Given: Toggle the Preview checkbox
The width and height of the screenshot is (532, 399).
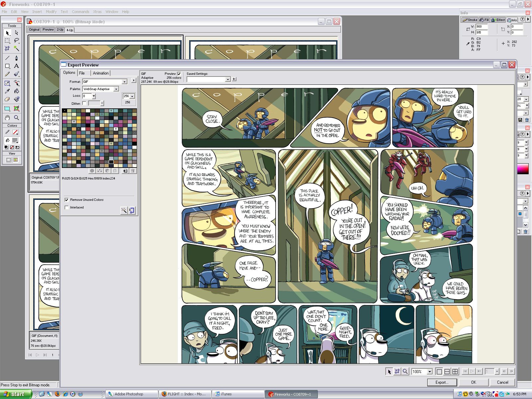Looking at the screenshot, I should [179, 74].
